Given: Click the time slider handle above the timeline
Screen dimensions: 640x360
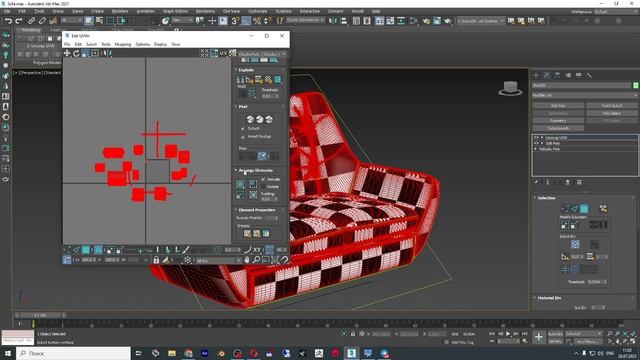Looking at the screenshot, I should (40, 315).
